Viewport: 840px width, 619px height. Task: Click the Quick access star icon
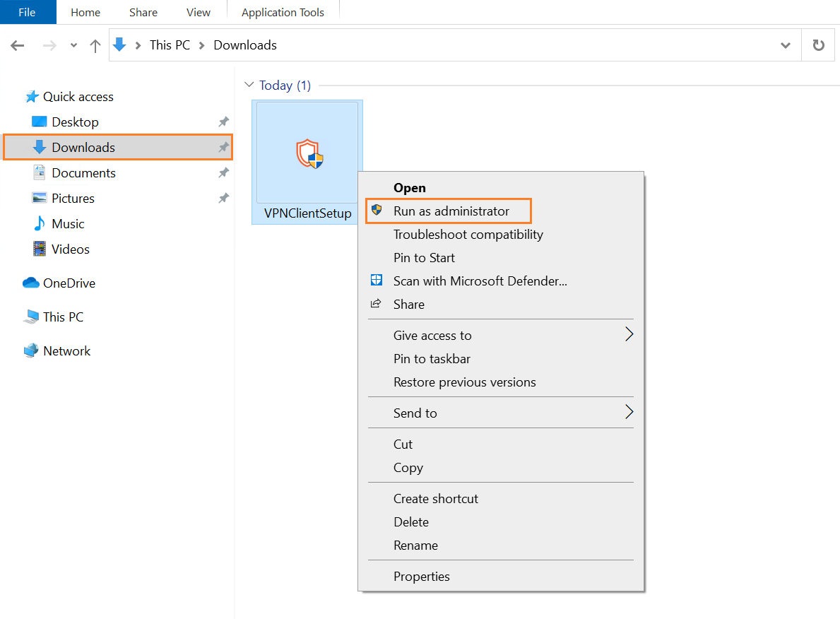click(32, 97)
